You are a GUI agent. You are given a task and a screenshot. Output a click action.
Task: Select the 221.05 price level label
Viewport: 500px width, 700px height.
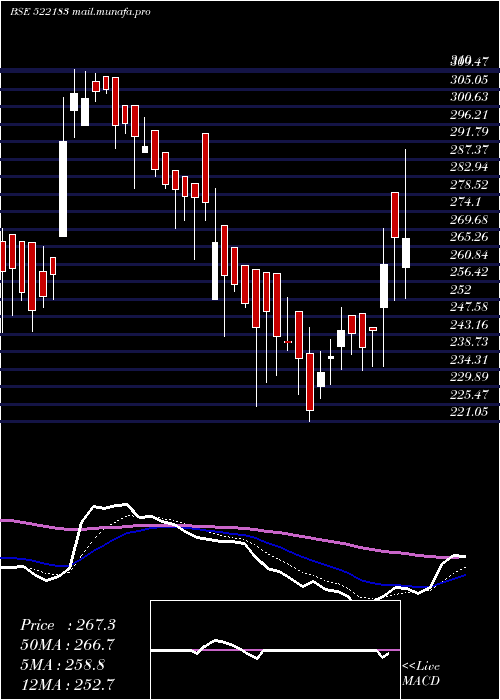(x=468, y=412)
